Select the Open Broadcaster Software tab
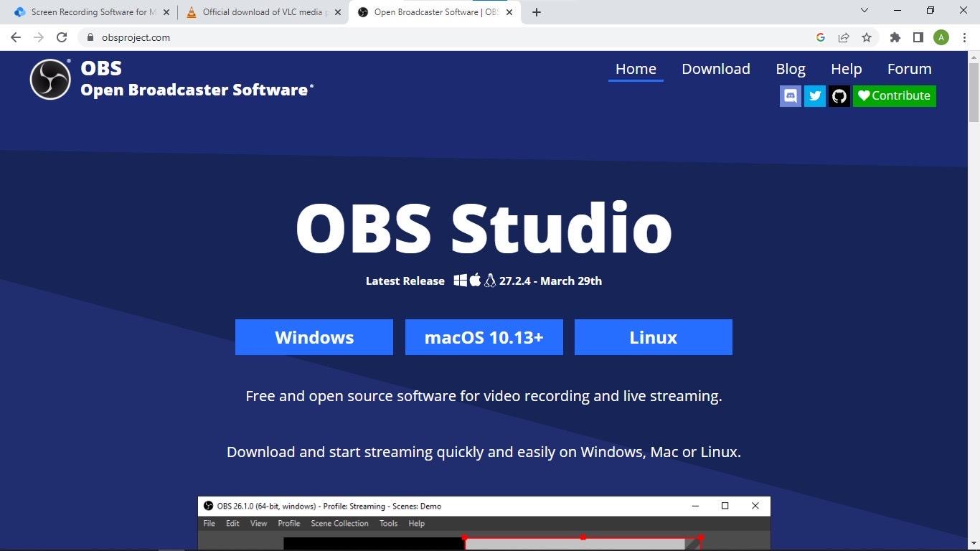Viewport: 980px width, 551px height. [x=434, y=11]
